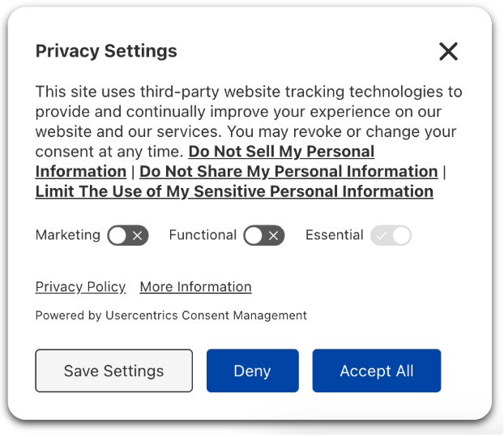
Task: Open Limit The Use of My Sensitive Personal Information
Action: point(234,191)
